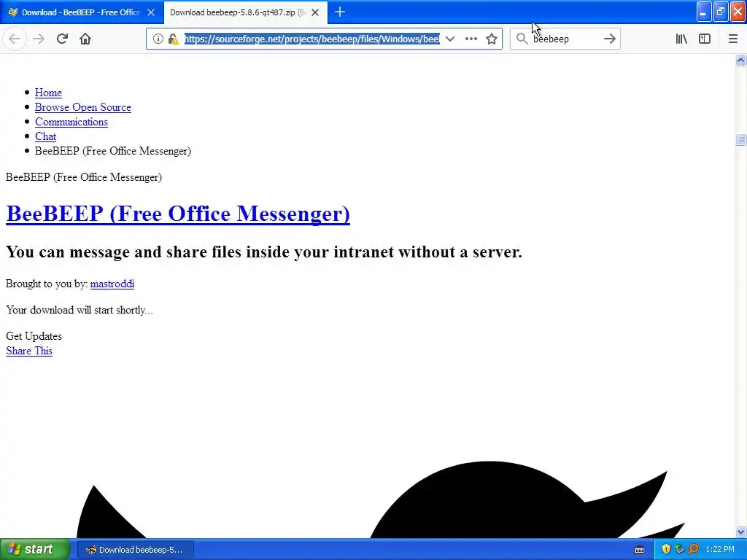Bookmark this page with the star
747x560 pixels.
point(492,39)
